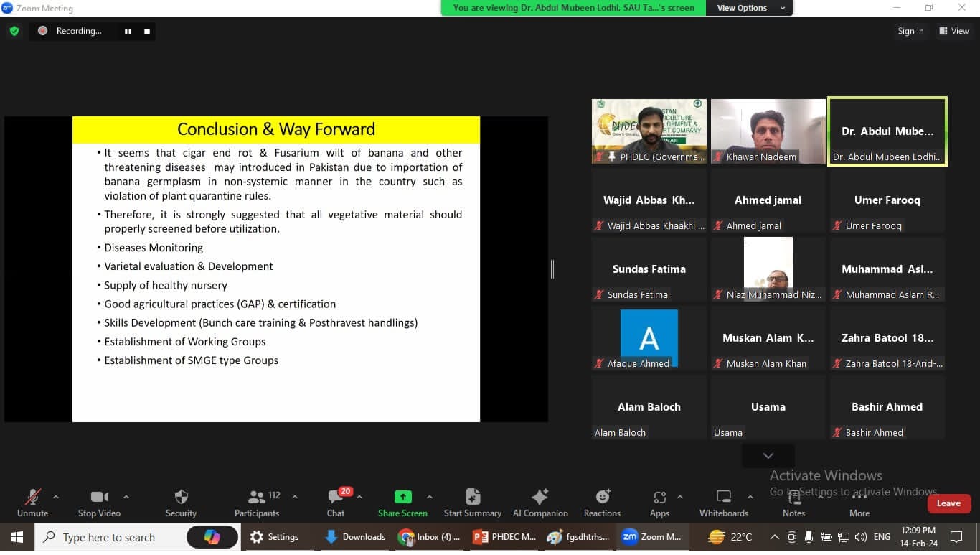Click the Start Summary icon

(472, 498)
